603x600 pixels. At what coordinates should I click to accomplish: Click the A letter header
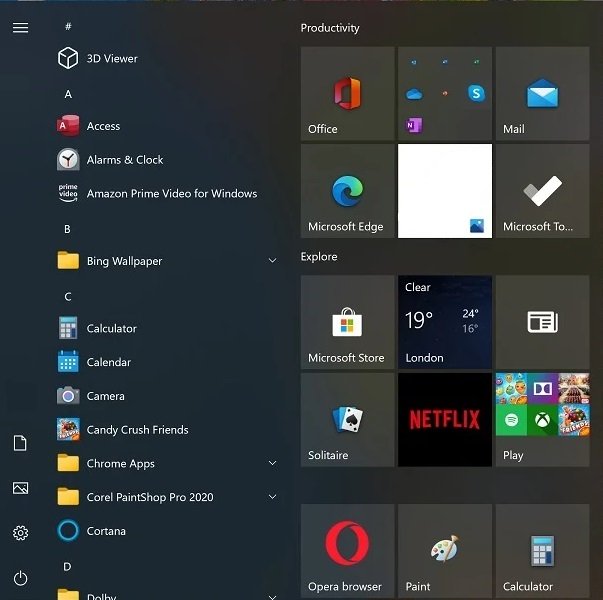pyautogui.click(x=68, y=94)
